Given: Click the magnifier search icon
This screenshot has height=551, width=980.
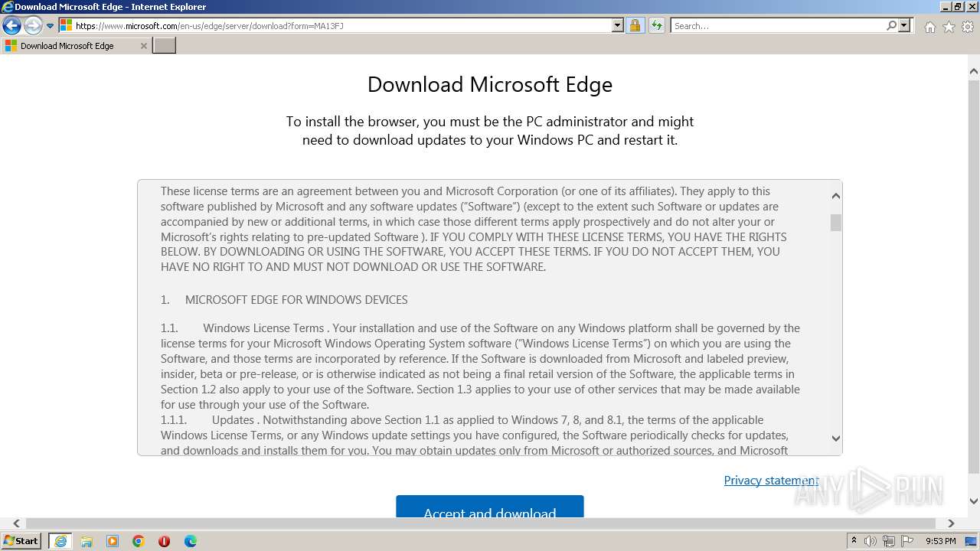Looking at the screenshot, I should coord(892,26).
